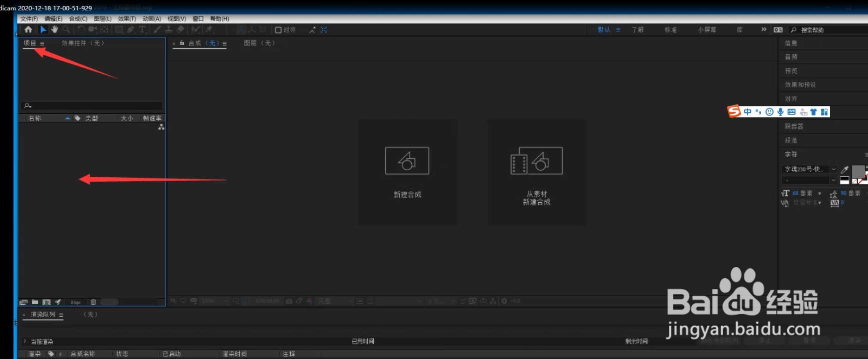Click the blue bounding-box snap icon
The width and height of the screenshot is (868, 359).
click(324, 30)
